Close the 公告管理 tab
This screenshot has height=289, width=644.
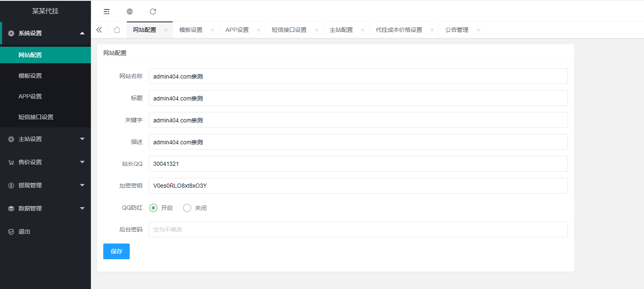click(x=478, y=30)
